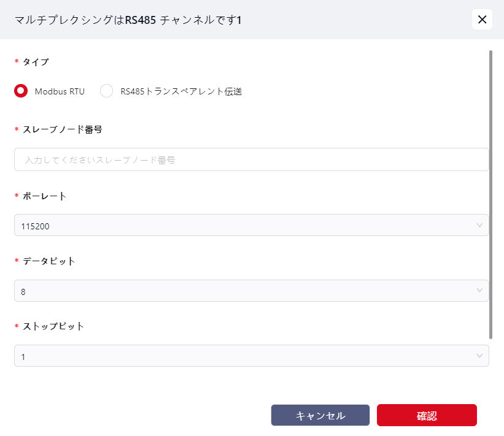This screenshot has width=504, height=436.
Task: Open the ボーレート dropdown showing 115200
Action: pyautogui.click(x=246, y=225)
